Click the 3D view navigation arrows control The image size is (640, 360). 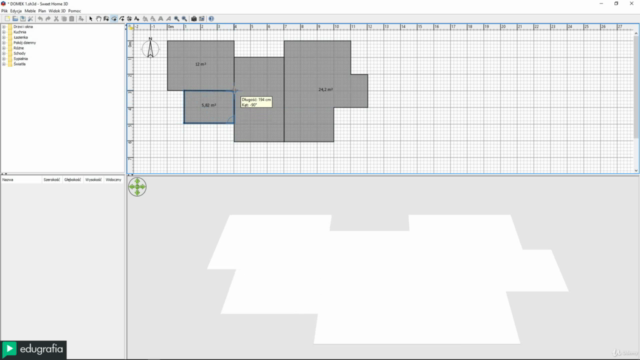click(137, 187)
